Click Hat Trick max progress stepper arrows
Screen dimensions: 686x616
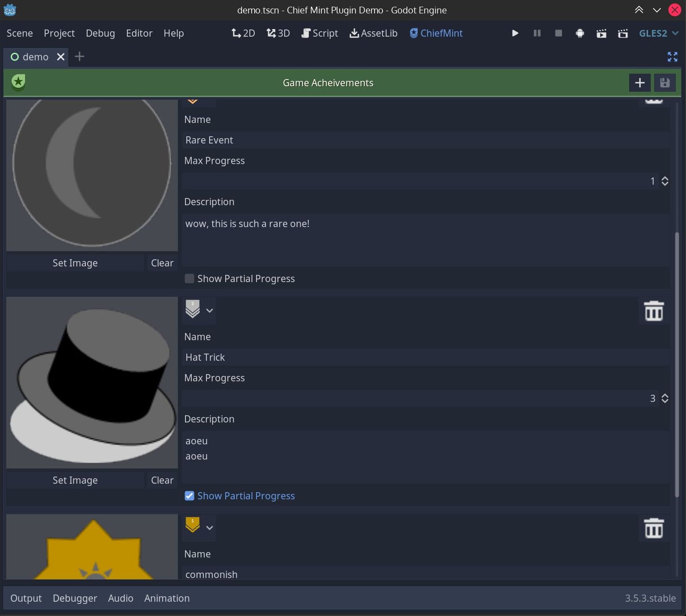[x=665, y=398]
